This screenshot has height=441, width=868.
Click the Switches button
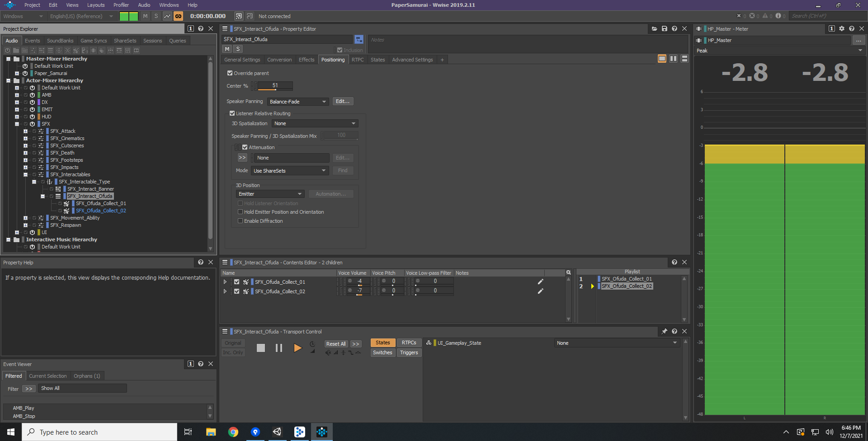pos(383,352)
